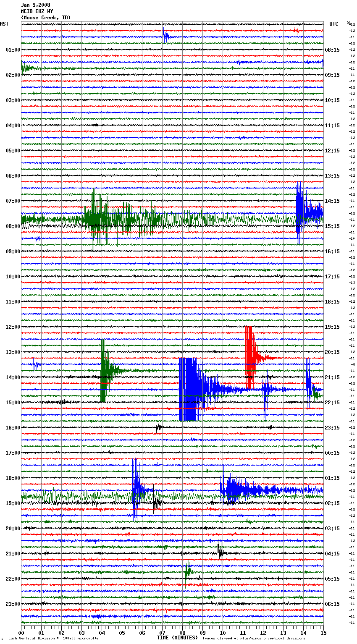357x644 pixels.
Task: Select the MST row label "22:00"
Action: (x=13, y=579)
